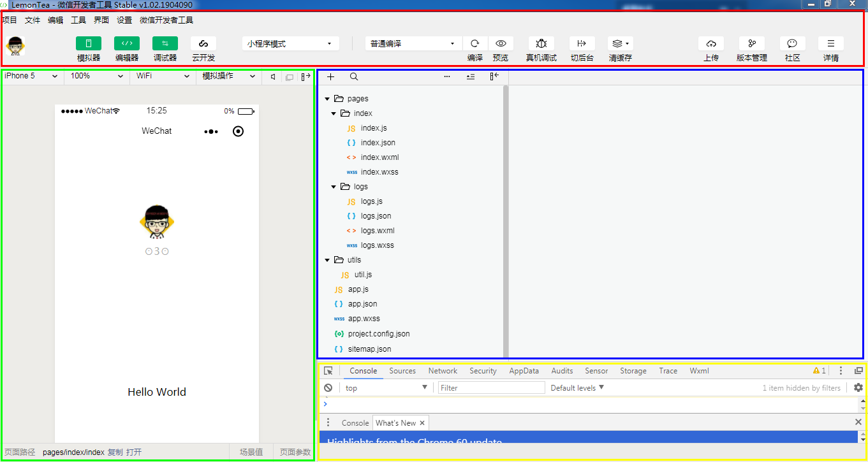Open the 文件 menu
This screenshot has width=868, height=462.
coord(33,20)
